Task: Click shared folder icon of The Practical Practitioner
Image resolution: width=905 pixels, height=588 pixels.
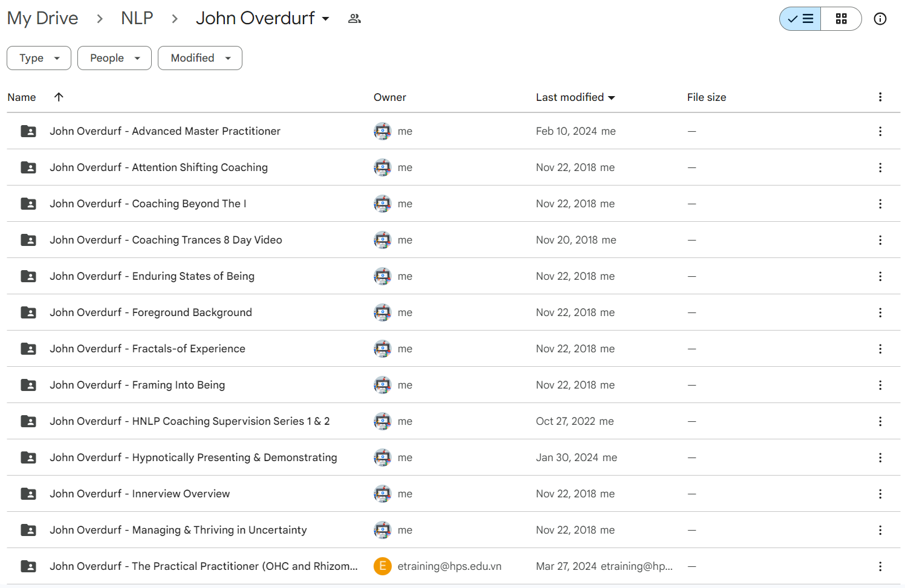Action: coord(28,566)
